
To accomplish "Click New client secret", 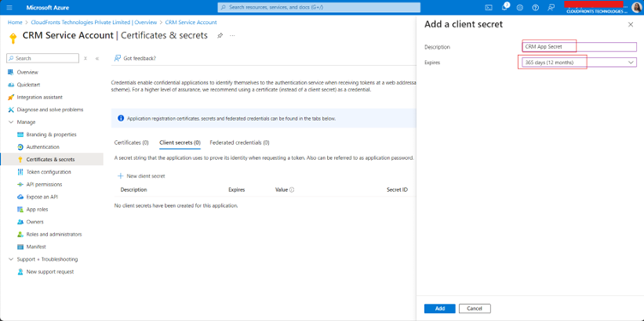I will point(141,176).
